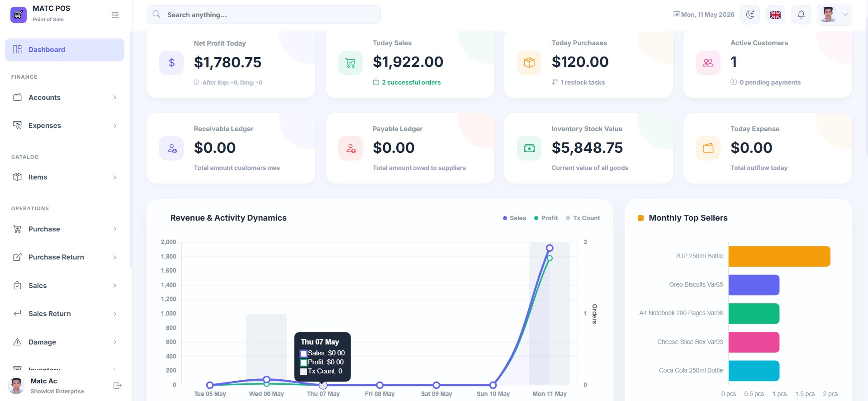Expand the Accounts menu chevron
Viewport: 868px width, 401px height.
(x=115, y=97)
